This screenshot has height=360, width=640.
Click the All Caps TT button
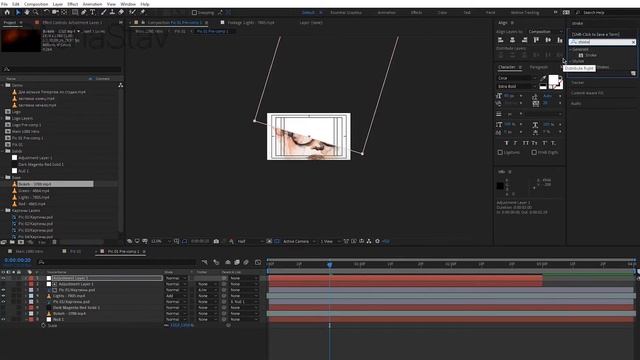click(525, 143)
